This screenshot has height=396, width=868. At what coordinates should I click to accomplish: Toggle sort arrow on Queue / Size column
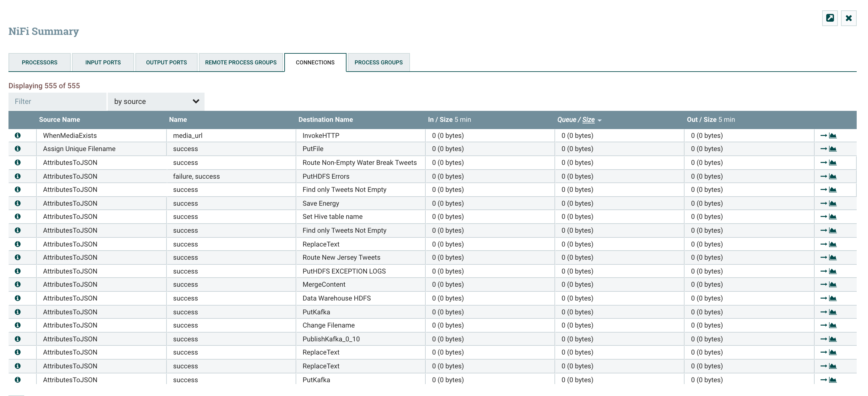599,120
